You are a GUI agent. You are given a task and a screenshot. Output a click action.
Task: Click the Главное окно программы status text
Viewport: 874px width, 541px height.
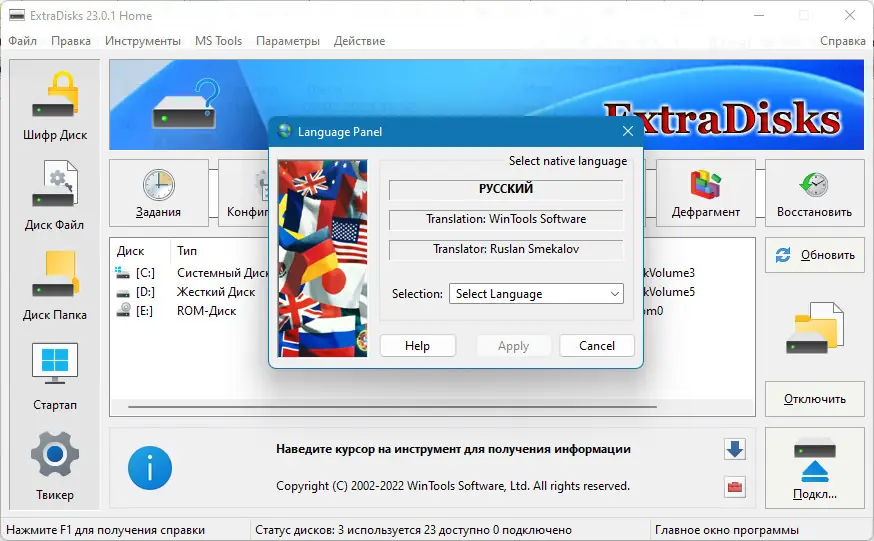click(x=727, y=530)
